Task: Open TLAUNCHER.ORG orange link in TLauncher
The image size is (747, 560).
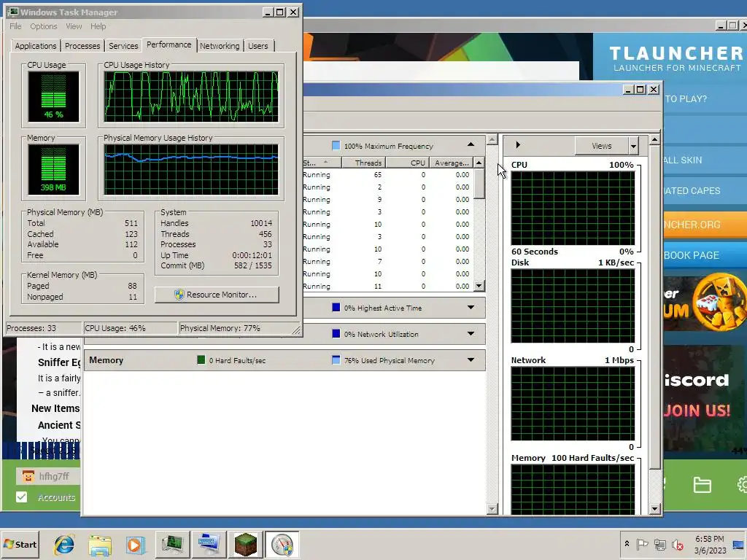Action: click(705, 225)
